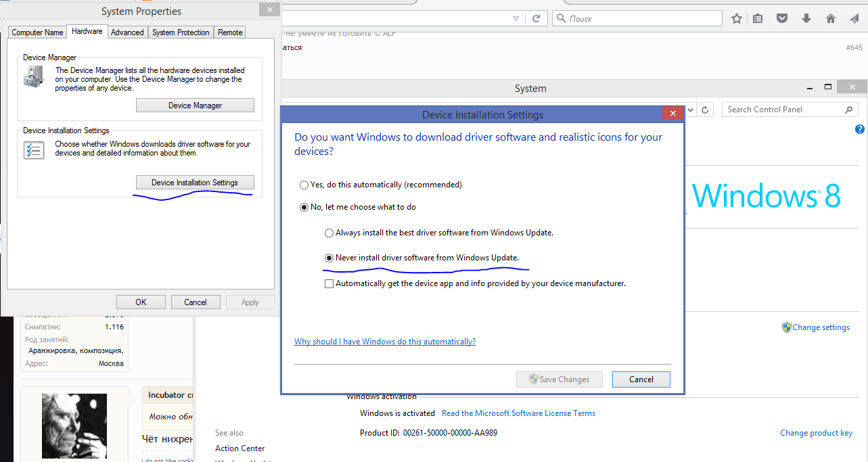Open the blue help question mark icon
Image resolution: width=868 pixels, height=462 pixels.
(x=860, y=129)
